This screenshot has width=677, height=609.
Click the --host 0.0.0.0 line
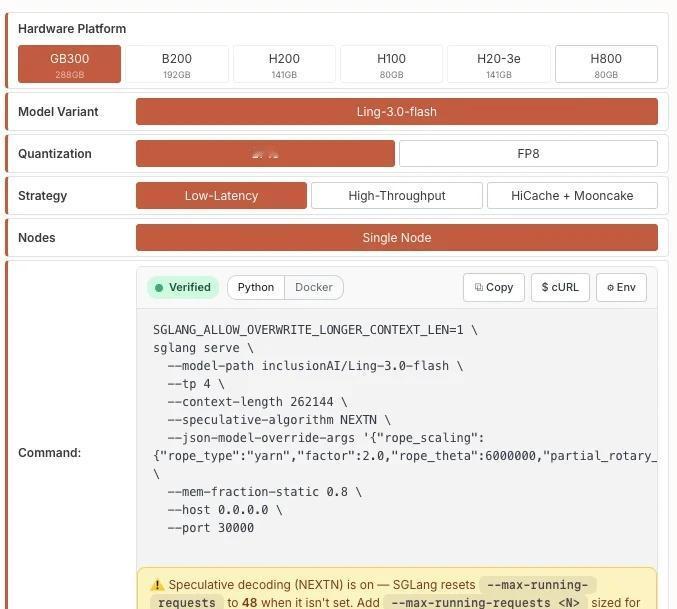(225, 510)
